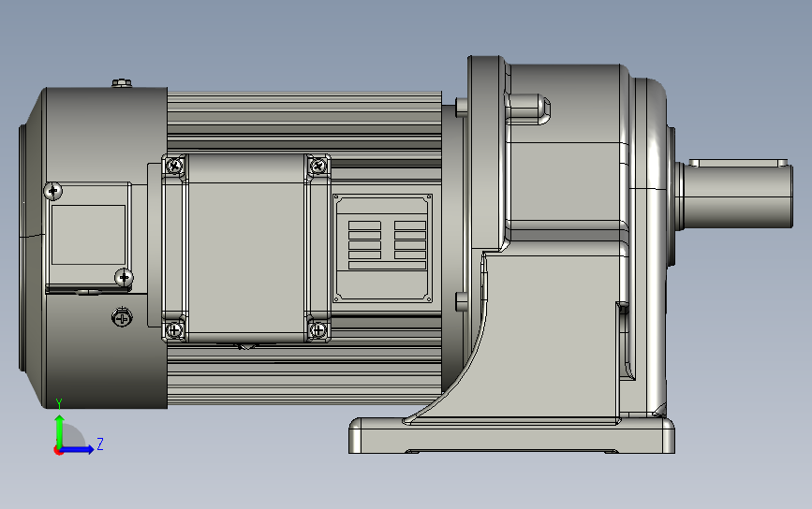This screenshot has width=812, height=509.
Task: Click the motor nameplate with text lines
Action: pyautogui.click(x=383, y=248)
